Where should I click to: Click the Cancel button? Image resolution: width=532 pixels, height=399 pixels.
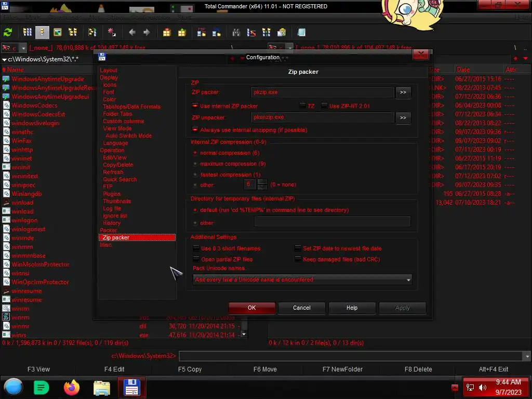point(302,308)
